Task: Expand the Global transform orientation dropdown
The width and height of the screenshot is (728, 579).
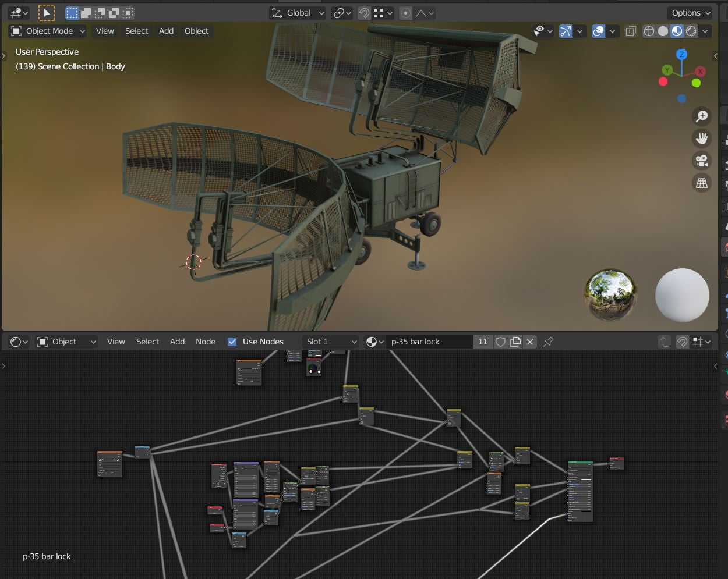Action: pos(298,13)
